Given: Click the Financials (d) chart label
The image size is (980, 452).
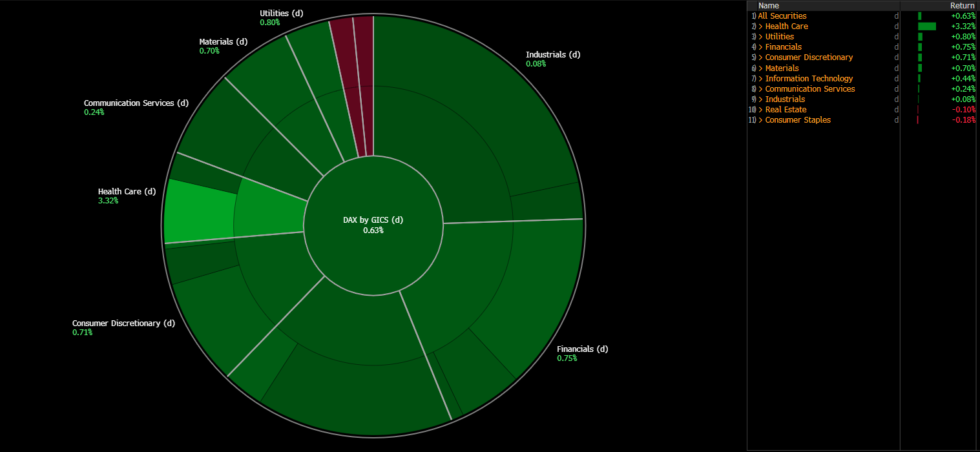Looking at the screenshot, I should [x=582, y=349].
